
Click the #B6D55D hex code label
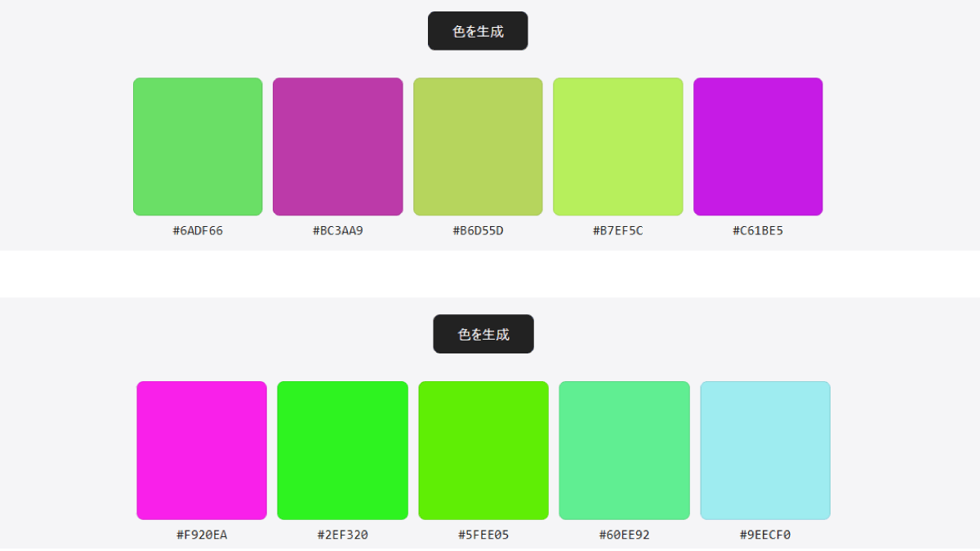478,230
